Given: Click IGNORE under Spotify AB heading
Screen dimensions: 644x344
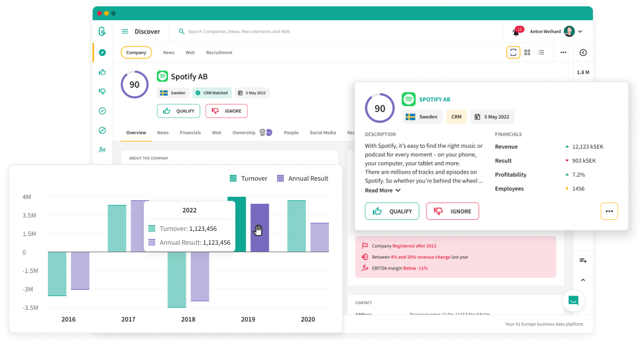Looking at the screenshot, I should (x=226, y=111).
